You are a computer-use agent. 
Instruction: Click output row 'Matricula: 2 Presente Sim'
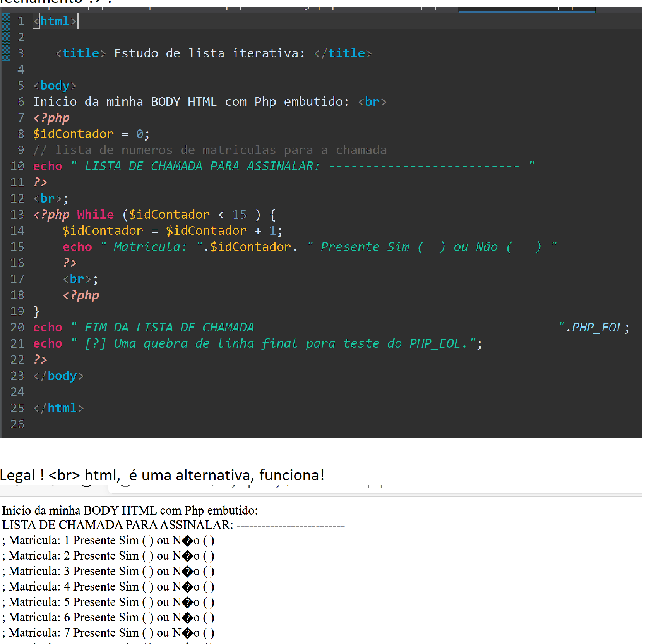(108, 556)
